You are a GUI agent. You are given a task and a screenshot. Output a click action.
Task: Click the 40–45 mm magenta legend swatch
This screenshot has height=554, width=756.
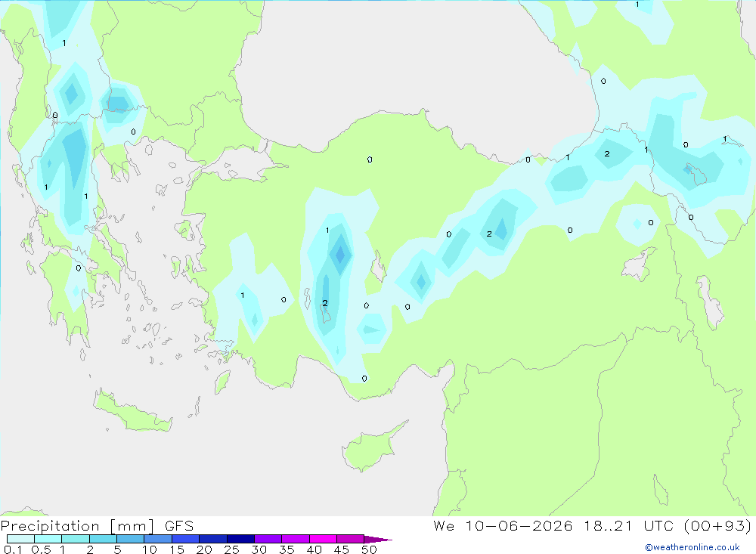(323, 539)
